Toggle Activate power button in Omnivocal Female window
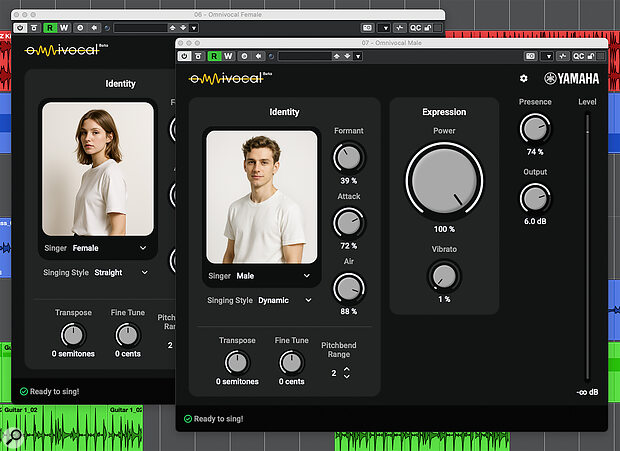Image resolution: width=620 pixels, height=451 pixels. (x=20, y=28)
